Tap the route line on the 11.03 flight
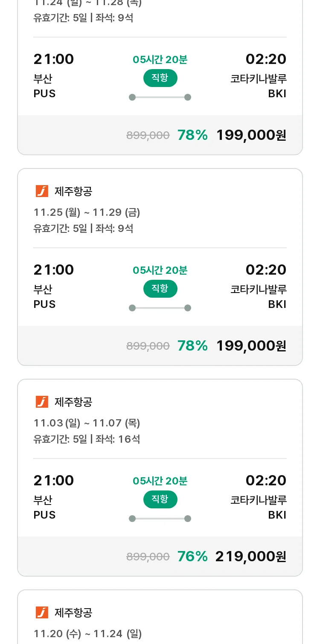 click(x=160, y=519)
